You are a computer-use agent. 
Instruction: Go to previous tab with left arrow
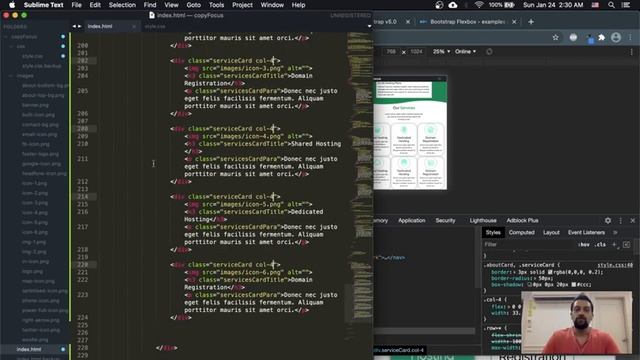pyautogui.click(x=74, y=26)
